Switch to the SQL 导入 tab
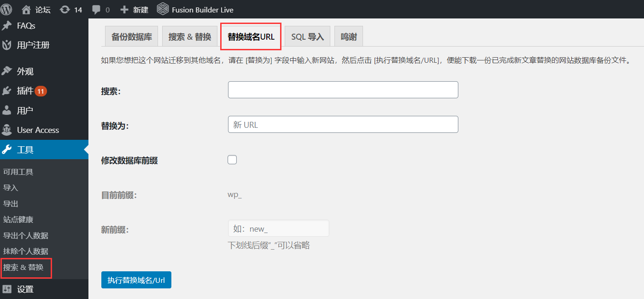644x299 pixels. 307,37
